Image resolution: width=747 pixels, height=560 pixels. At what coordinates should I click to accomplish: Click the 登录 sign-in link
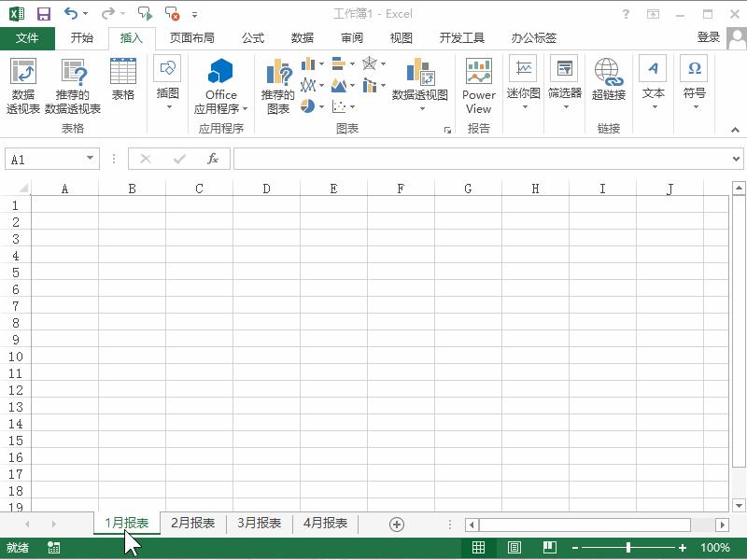click(707, 37)
